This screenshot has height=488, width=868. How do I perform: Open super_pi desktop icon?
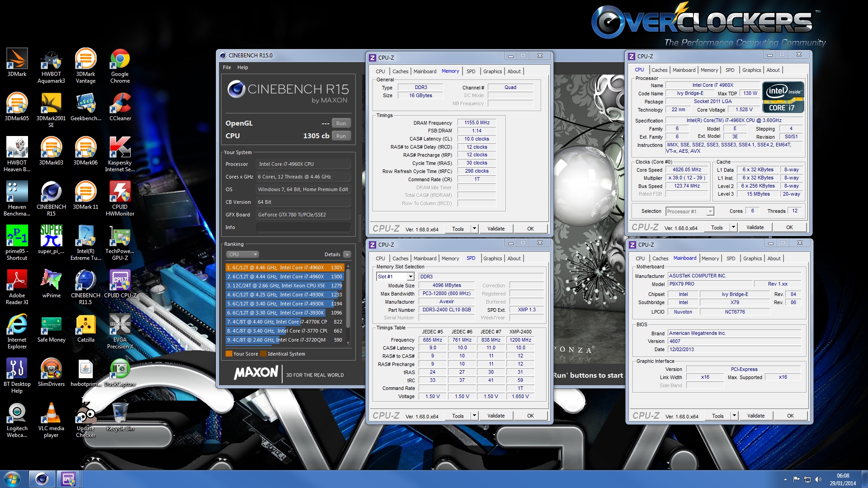[51, 240]
